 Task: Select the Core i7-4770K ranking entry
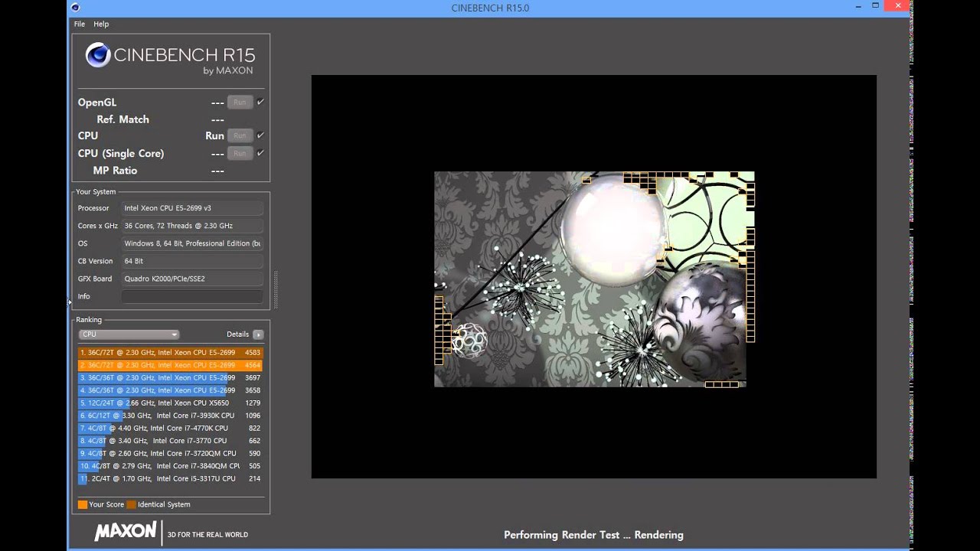coord(170,429)
